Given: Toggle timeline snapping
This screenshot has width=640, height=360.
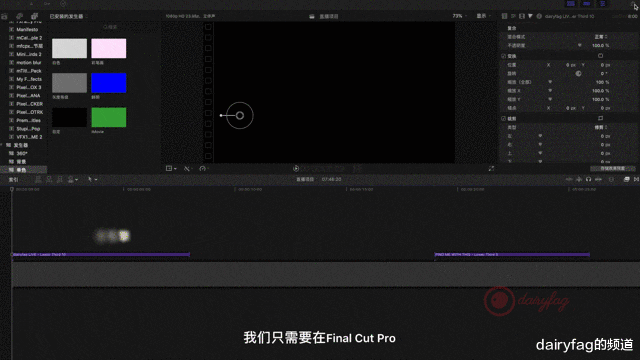Looking at the screenshot, I should pos(598,179).
